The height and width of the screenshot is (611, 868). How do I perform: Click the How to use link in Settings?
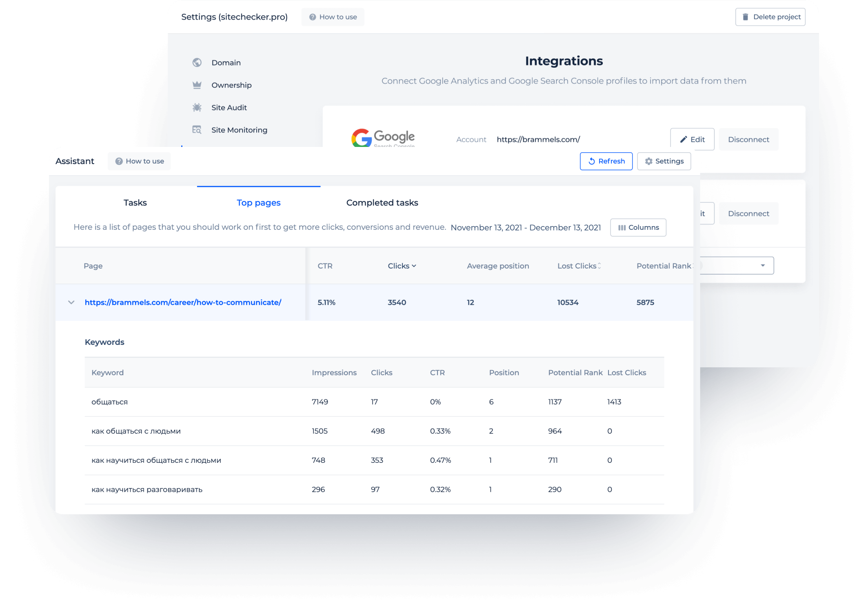click(334, 17)
